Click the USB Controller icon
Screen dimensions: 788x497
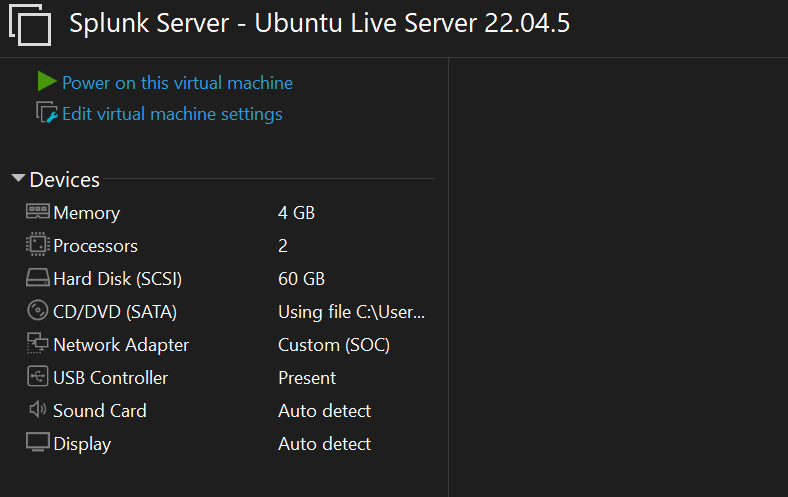point(38,377)
